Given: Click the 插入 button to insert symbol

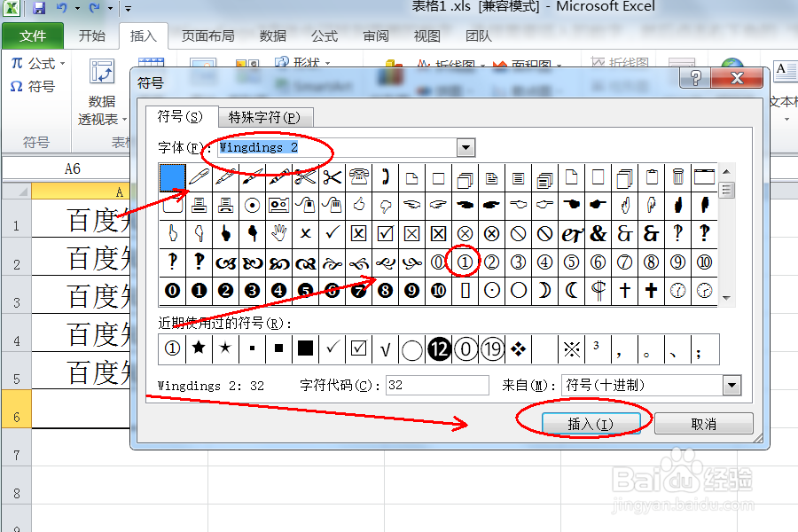Looking at the screenshot, I should [593, 423].
